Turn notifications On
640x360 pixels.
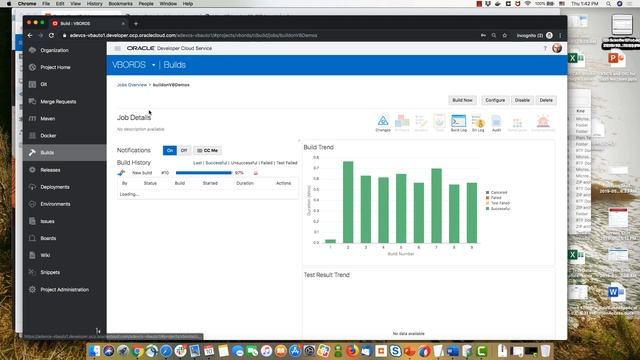coord(170,150)
